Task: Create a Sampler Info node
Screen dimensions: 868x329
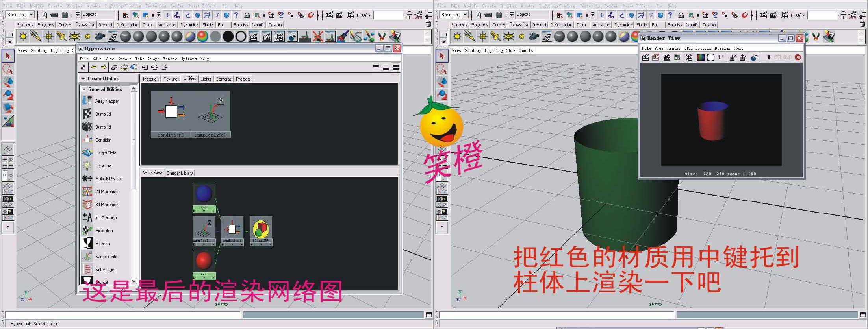Action: 100,257
